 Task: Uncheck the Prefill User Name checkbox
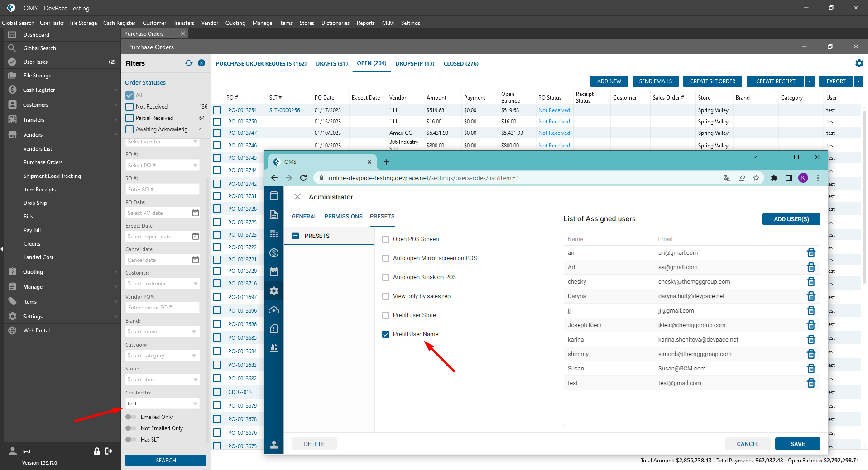pyautogui.click(x=386, y=334)
